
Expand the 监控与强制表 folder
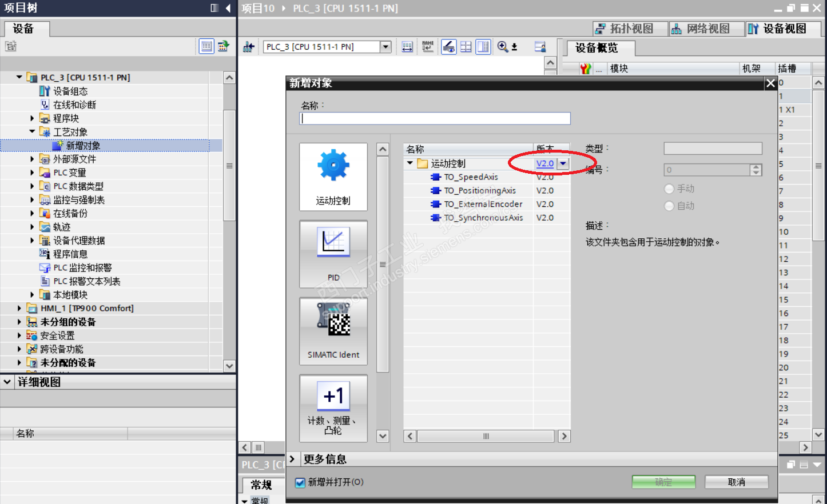32,199
